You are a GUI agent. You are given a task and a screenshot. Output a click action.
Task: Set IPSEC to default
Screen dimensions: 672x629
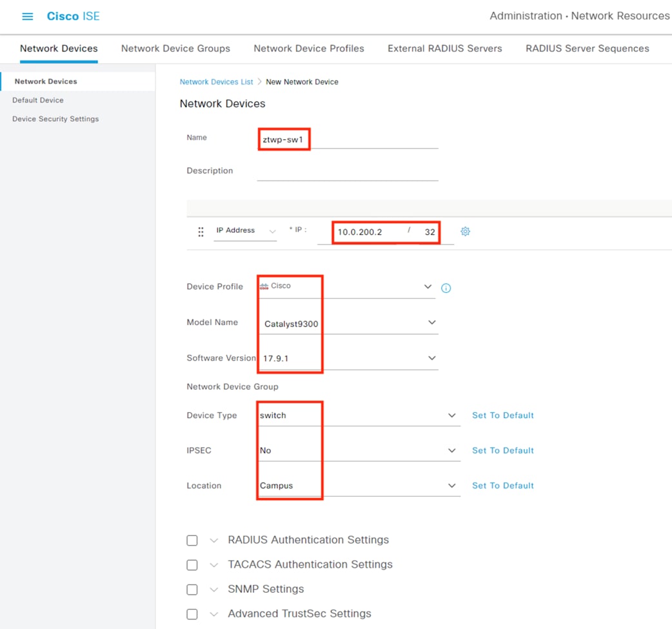click(503, 451)
